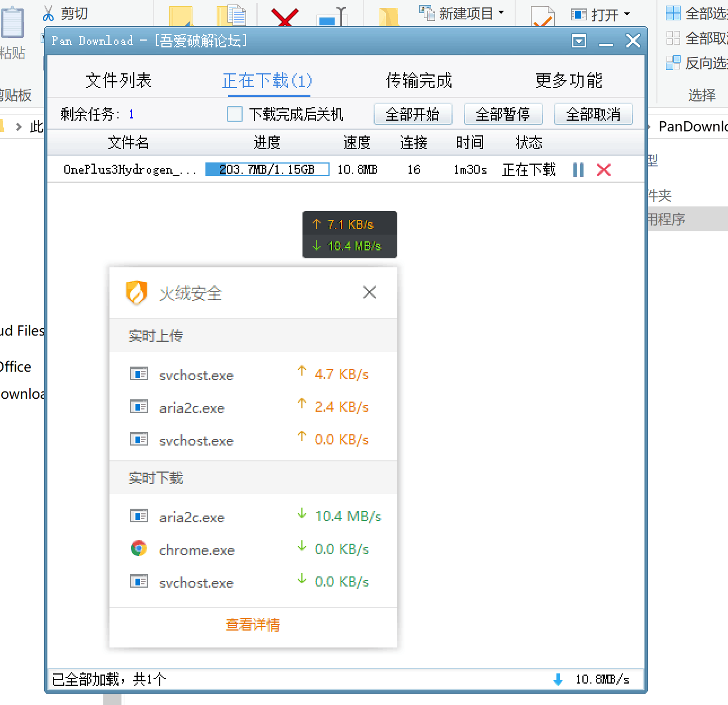Click the select all icon in Explorer
Screen dimensions: 728x705
pos(673,13)
